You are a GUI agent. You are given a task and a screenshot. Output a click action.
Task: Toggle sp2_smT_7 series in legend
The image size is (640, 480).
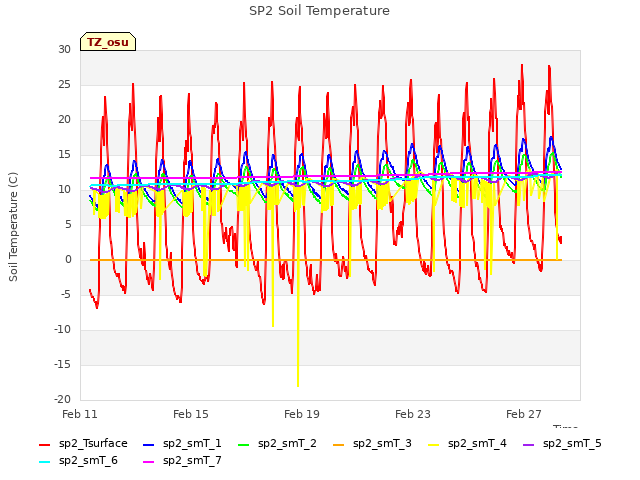(182, 460)
